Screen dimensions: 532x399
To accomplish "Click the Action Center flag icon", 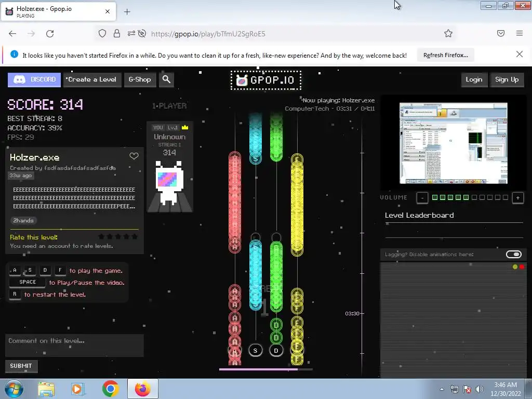I will pyautogui.click(x=467, y=389).
